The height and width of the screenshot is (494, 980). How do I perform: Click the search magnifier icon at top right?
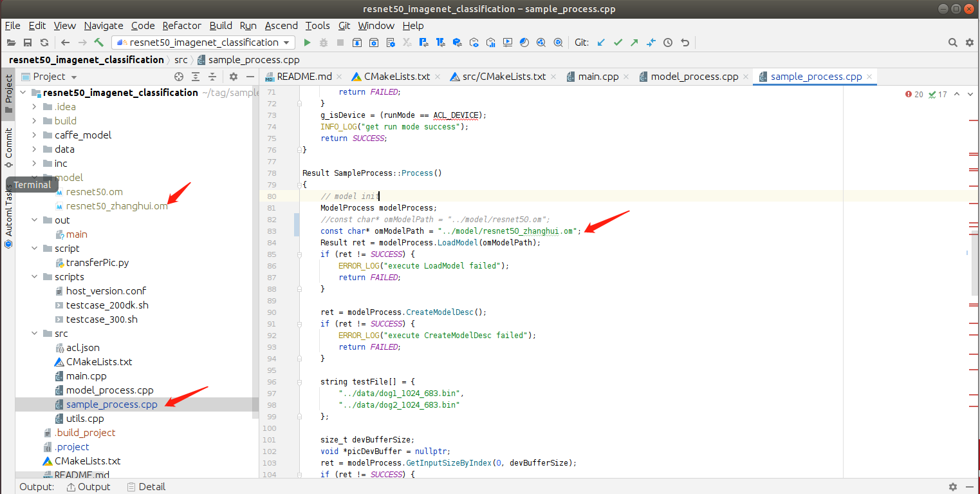pyautogui.click(x=953, y=43)
